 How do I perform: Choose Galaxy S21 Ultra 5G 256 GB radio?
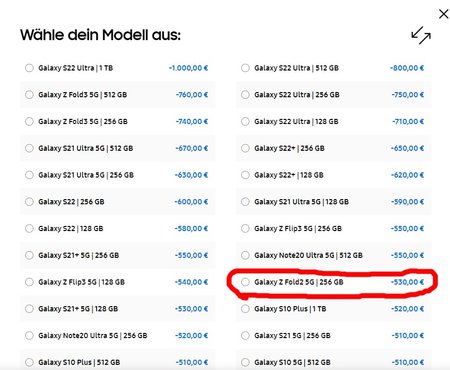(29, 175)
